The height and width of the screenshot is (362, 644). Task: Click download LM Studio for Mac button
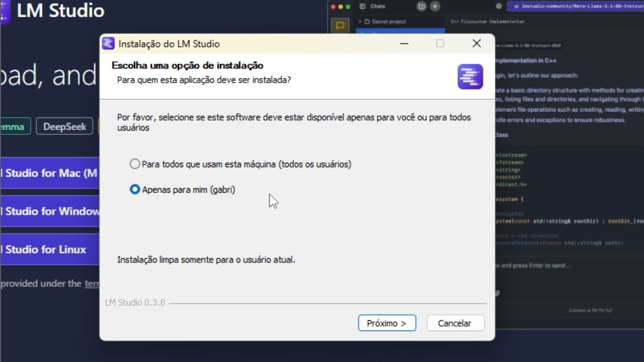point(50,173)
